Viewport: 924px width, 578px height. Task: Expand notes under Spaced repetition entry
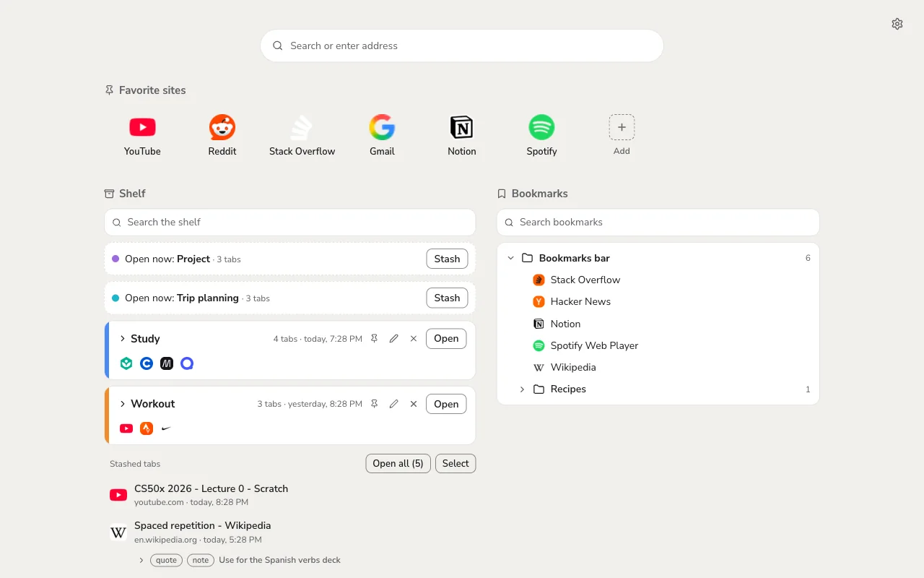pyautogui.click(x=141, y=560)
